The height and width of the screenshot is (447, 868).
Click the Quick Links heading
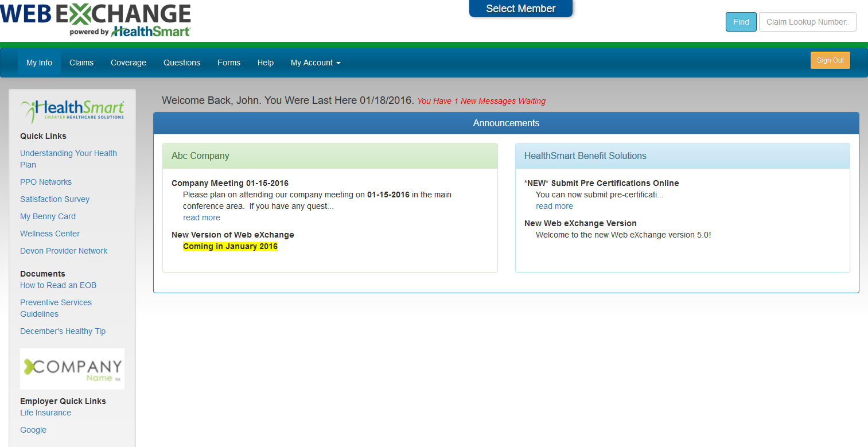tap(43, 136)
